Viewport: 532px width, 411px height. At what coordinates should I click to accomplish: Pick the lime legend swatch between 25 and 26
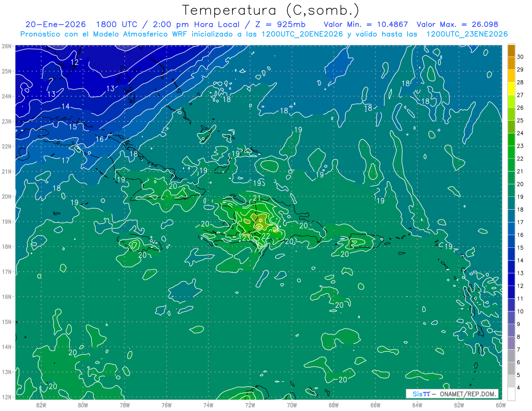coord(511,114)
